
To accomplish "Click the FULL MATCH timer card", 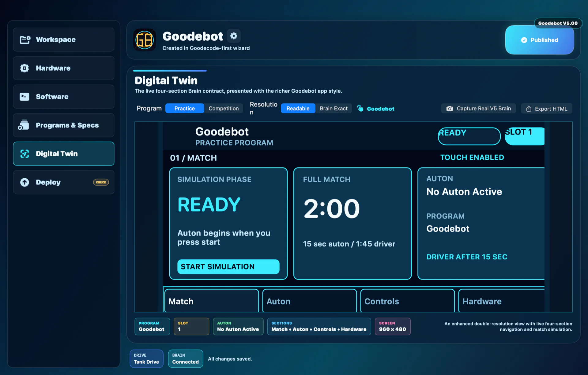I will [x=352, y=224].
